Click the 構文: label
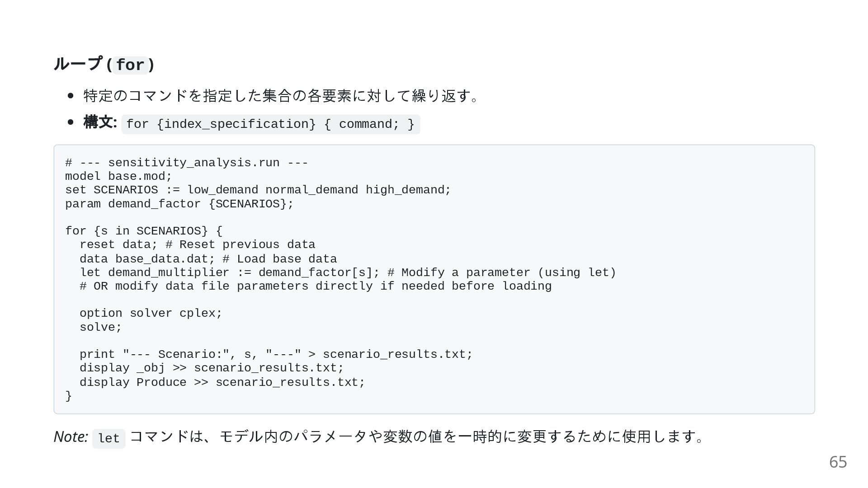The width and height of the screenshot is (868, 488). pyautogui.click(x=100, y=122)
